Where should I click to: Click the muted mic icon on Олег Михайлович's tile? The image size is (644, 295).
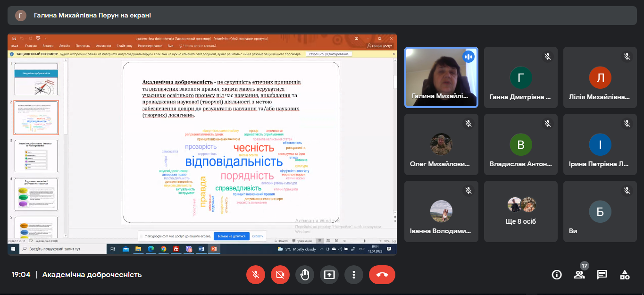coord(468,124)
